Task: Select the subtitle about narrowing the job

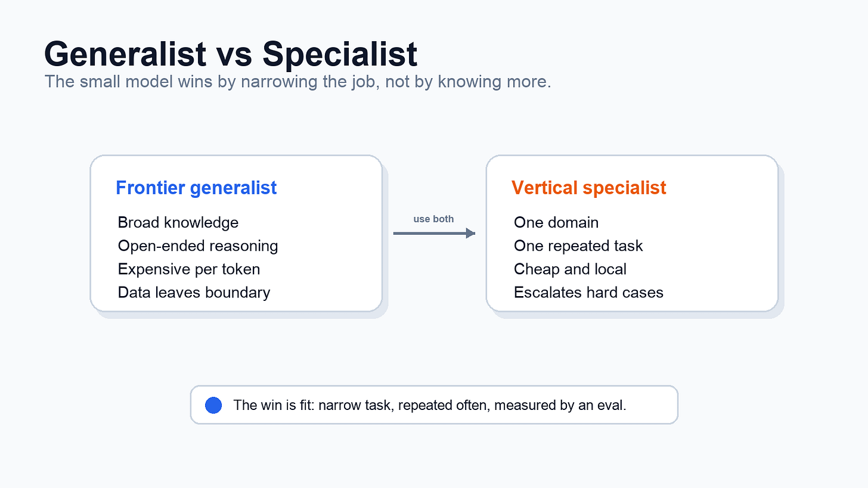Action: 298,82
